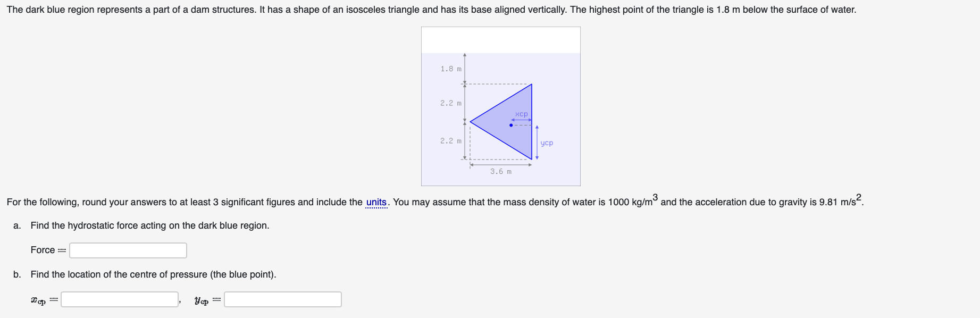Click the Force equals label text
This screenshot has width=980, height=318.
point(48,250)
